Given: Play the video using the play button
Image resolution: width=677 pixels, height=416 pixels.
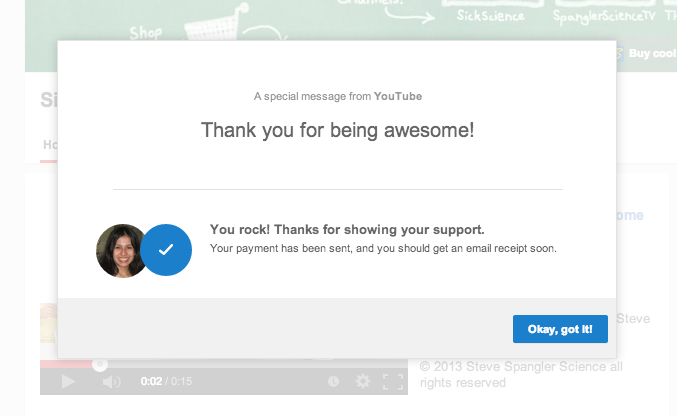Looking at the screenshot, I should (x=68, y=381).
